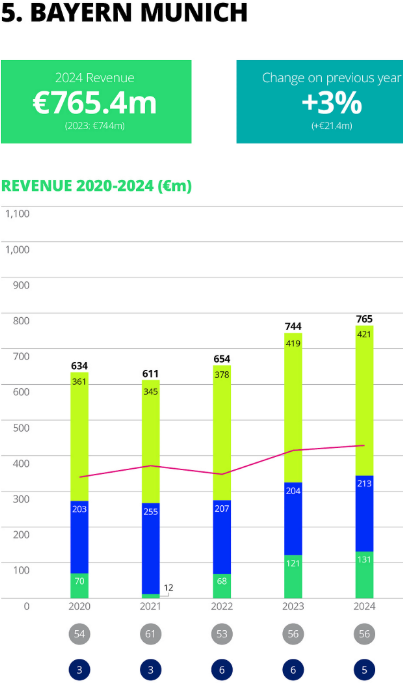Click the 900 y-axis label
Image resolution: width=403 pixels, height=683 pixels.
pos(21,285)
